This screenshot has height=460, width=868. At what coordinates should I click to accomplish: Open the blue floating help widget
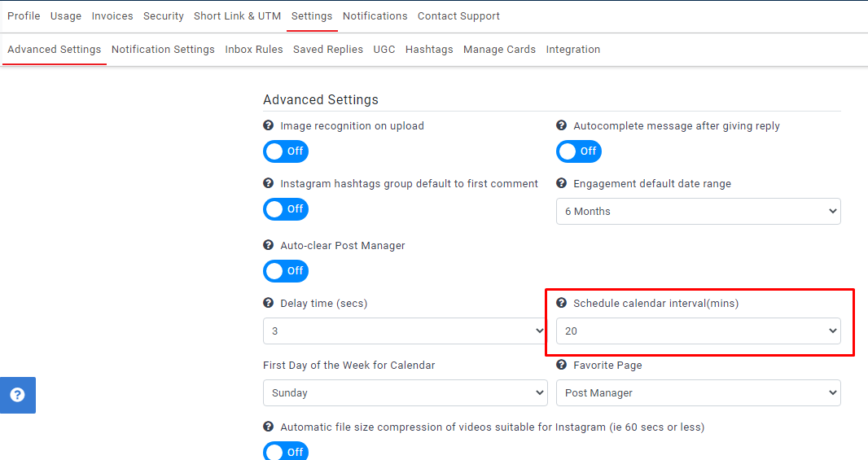coord(17,395)
